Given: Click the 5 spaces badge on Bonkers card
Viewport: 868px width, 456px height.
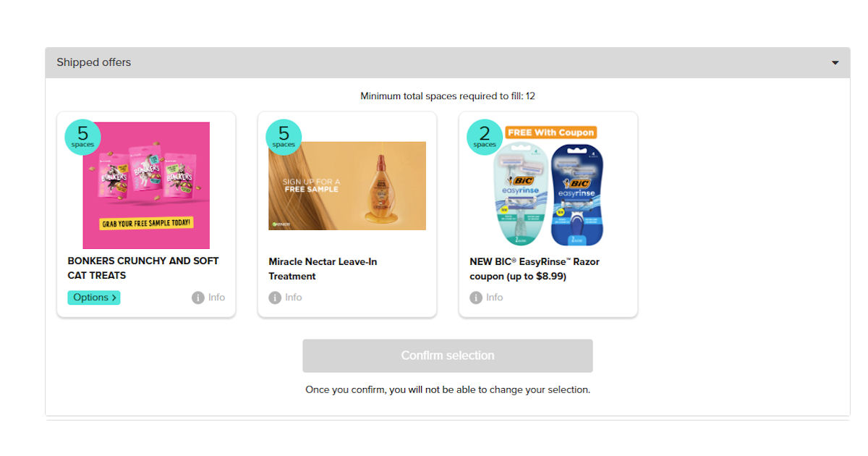Looking at the screenshot, I should 82,137.
